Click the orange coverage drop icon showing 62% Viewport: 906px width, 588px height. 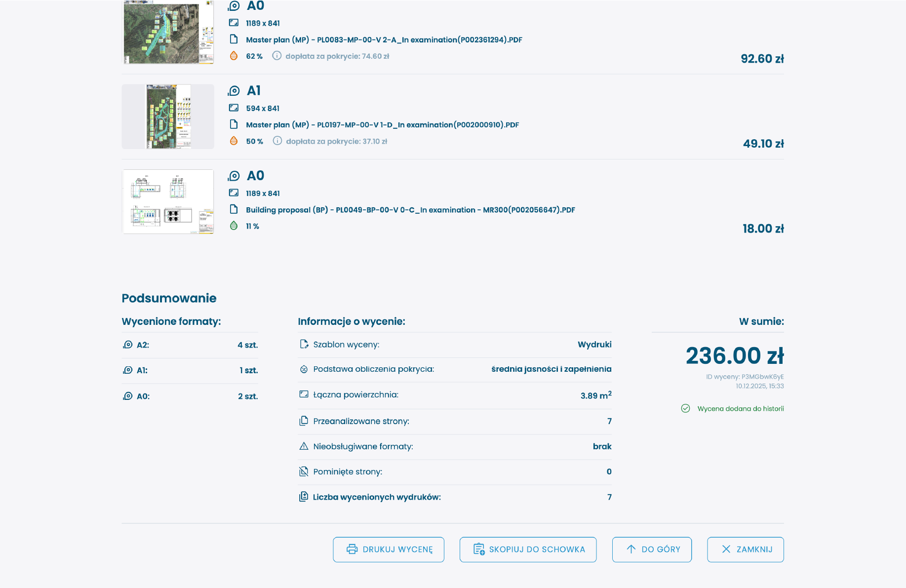coord(234,56)
